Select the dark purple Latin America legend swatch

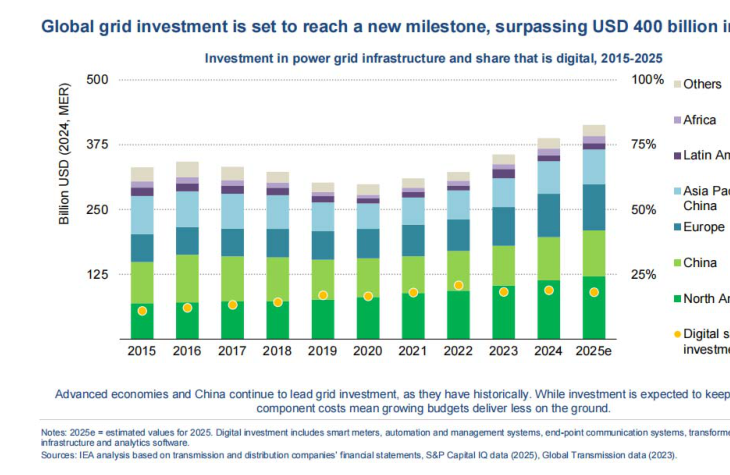click(677, 155)
